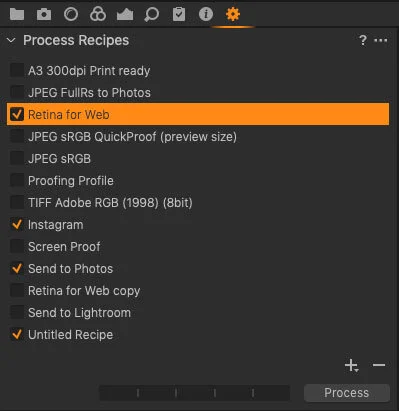The width and height of the screenshot is (399, 411).
Task: Select the 'JPEG FullRs to Photos' recipe name
Action: (x=89, y=93)
